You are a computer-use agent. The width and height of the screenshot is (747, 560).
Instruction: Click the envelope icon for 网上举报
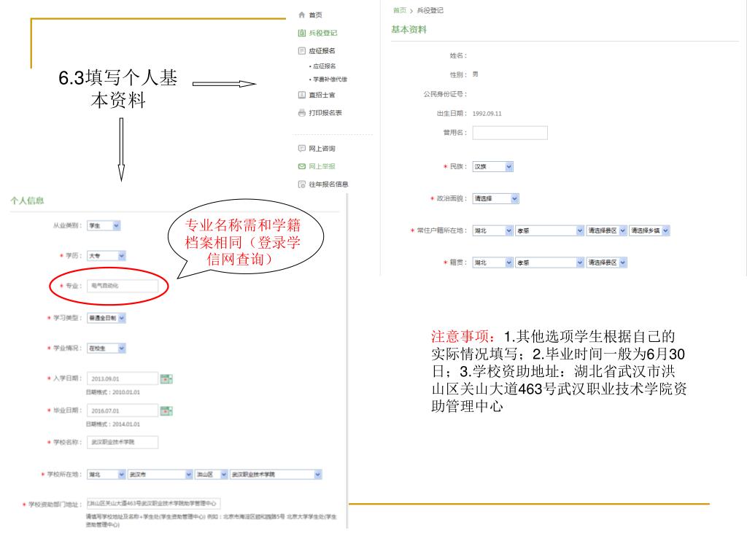click(301, 166)
